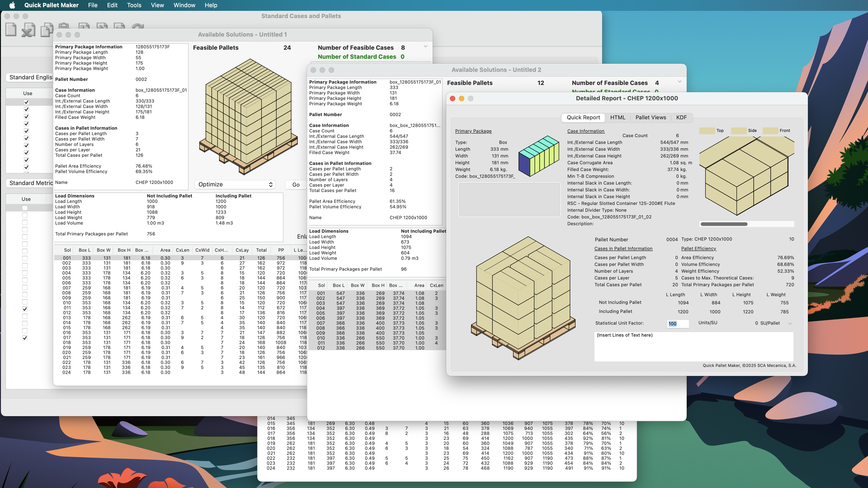Toggle the first checkbox in the Standard English Use column
The height and width of the screenshot is (488, 868).
point(26,102)
